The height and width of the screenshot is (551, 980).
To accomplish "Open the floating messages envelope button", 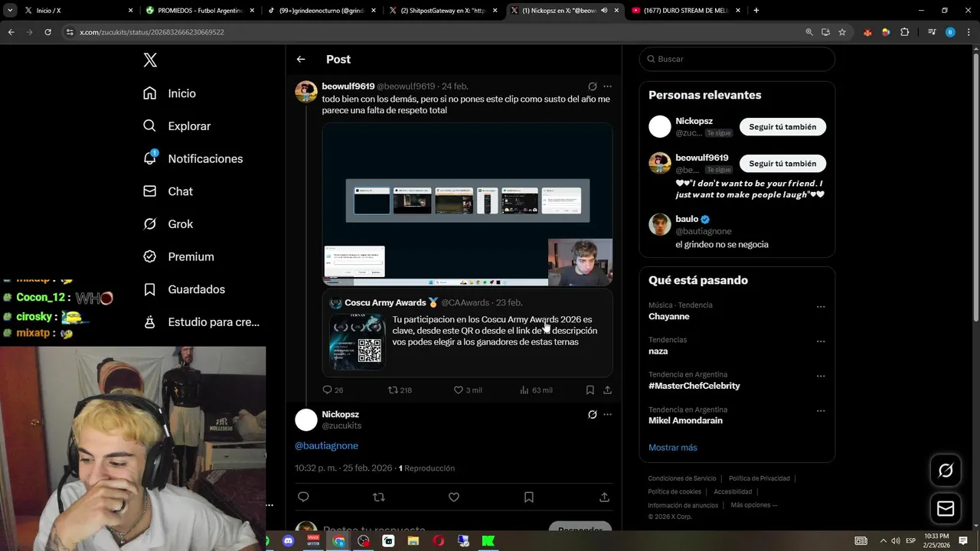I will 946,509.
